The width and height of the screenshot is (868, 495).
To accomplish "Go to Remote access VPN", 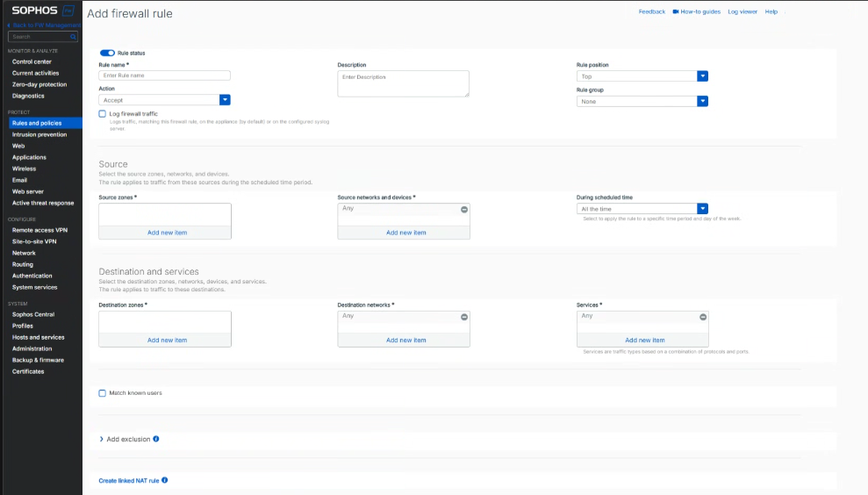I will (39, 230).
